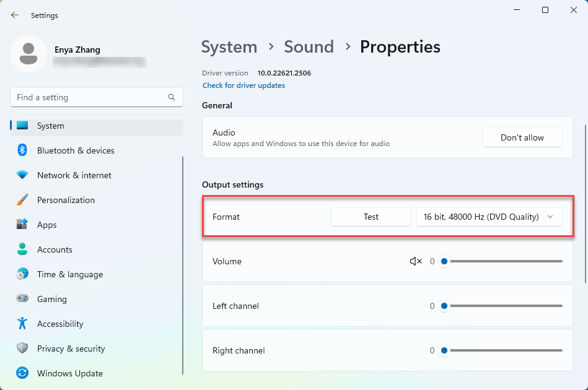The width and height of the screenshot is (588, 390).
Task: Go back with the back arrow
Action: click(15, 15)
